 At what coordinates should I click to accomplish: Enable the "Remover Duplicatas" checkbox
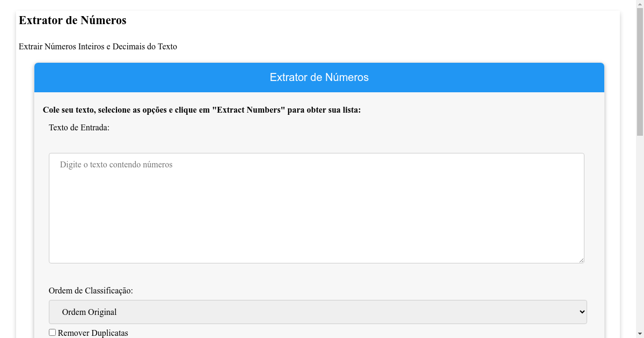coord(52,332)
